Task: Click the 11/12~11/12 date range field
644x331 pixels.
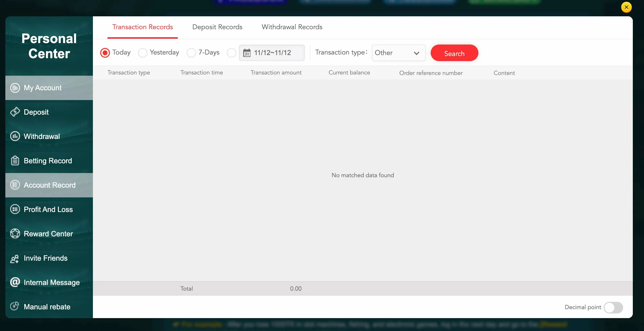Action: [x=272, y=53]
